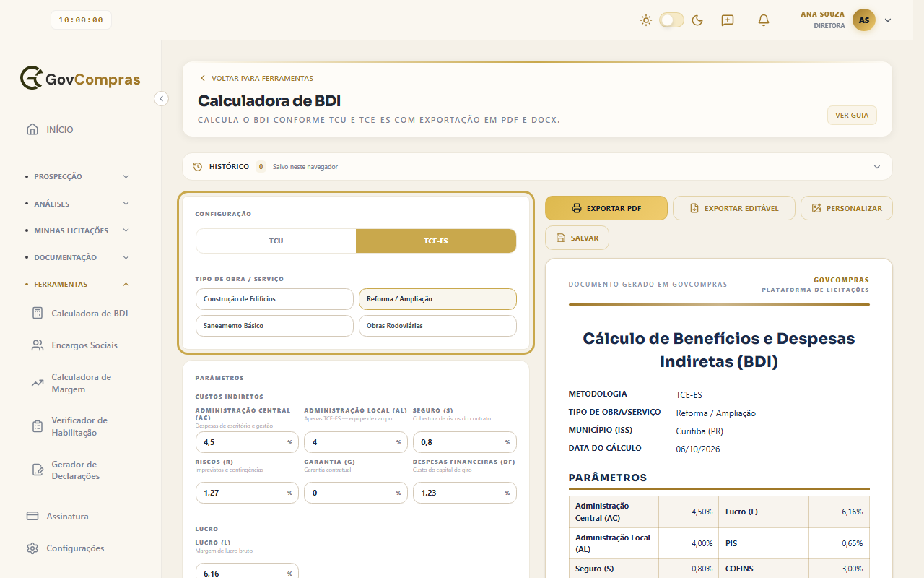This screenshot has height=578, width=924.
Task: Choose Saneamento Básico type
Action: 274,326
